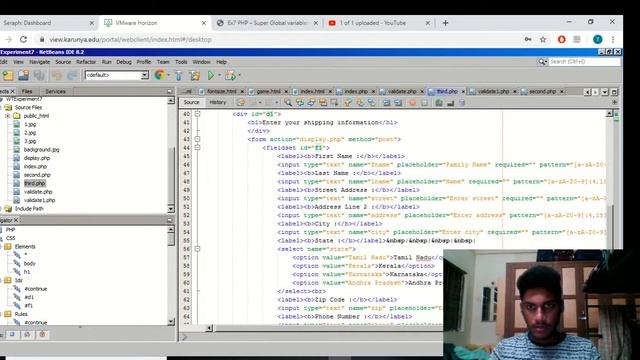Viewport: 640px width, 360px height.
Task: Run the project with green arrow
Action: pos(211,75)
